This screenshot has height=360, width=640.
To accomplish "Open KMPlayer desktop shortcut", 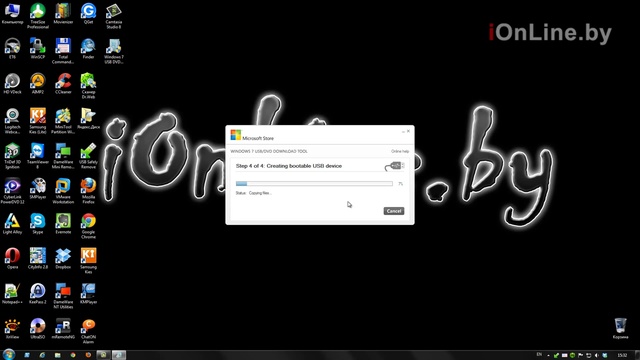I will pos(88,293).
